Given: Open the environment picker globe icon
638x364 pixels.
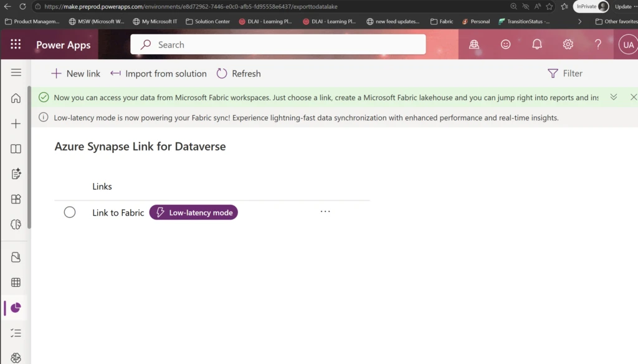Looking at the screenshot, I should point(474,44).
